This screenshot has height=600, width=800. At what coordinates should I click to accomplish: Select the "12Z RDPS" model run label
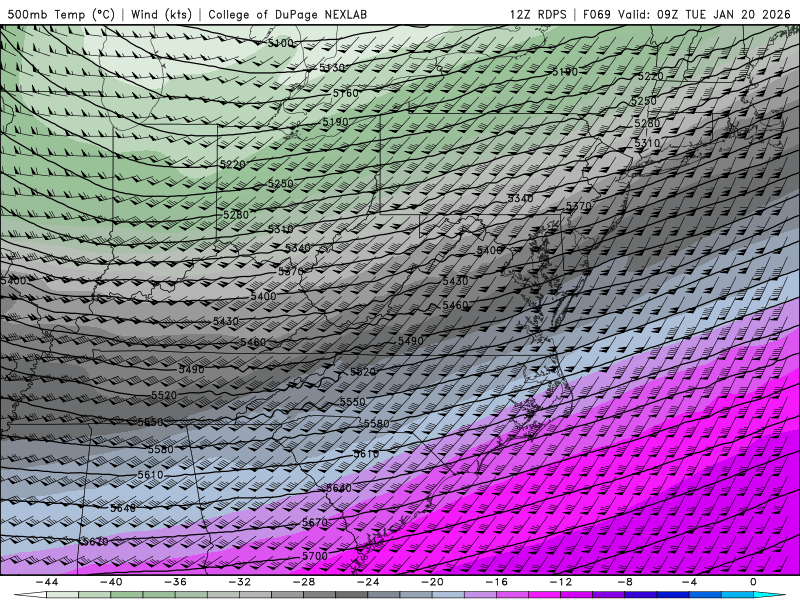pos(538,14)
